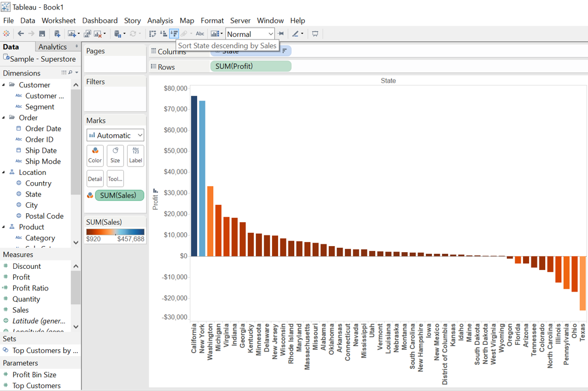The width and height of the screenshot is (588, 391).
Task: Click the Save workbook icon
Action: point(42,34)
